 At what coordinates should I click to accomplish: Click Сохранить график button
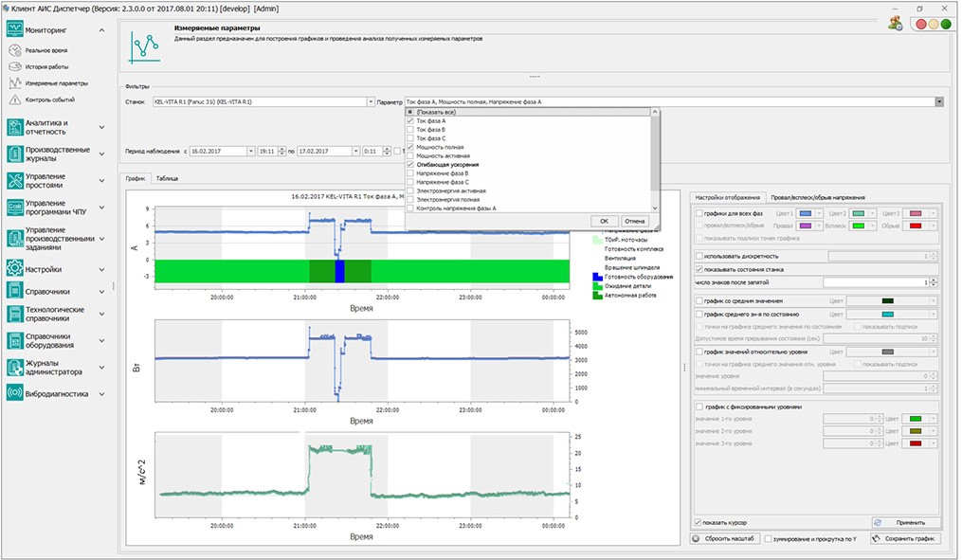904,538
